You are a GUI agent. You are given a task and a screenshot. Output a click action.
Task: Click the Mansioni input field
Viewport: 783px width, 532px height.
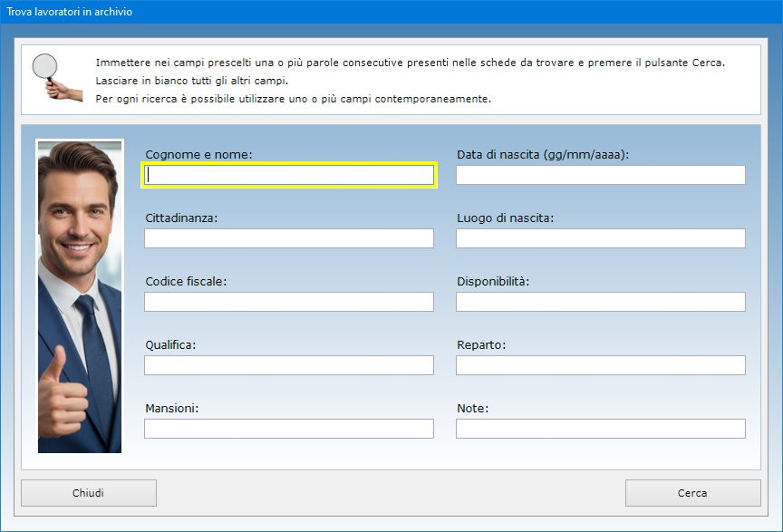[x=289, y=429]
